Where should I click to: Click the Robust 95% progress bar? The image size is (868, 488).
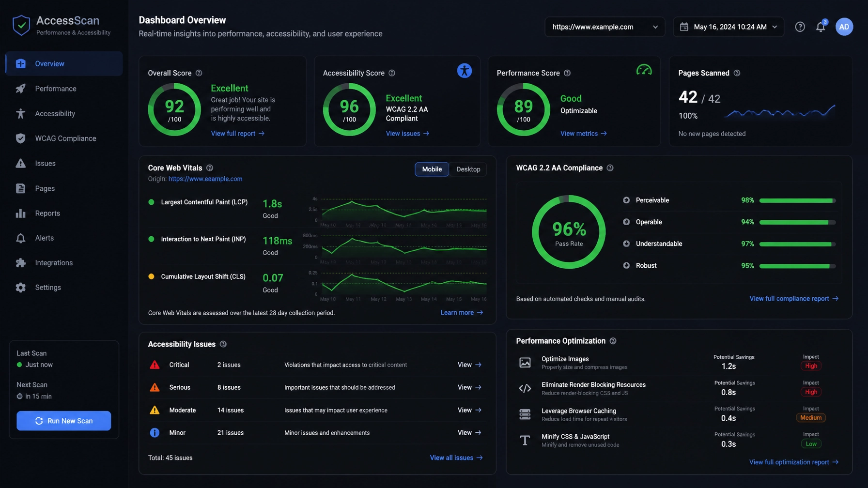(797, 266)
